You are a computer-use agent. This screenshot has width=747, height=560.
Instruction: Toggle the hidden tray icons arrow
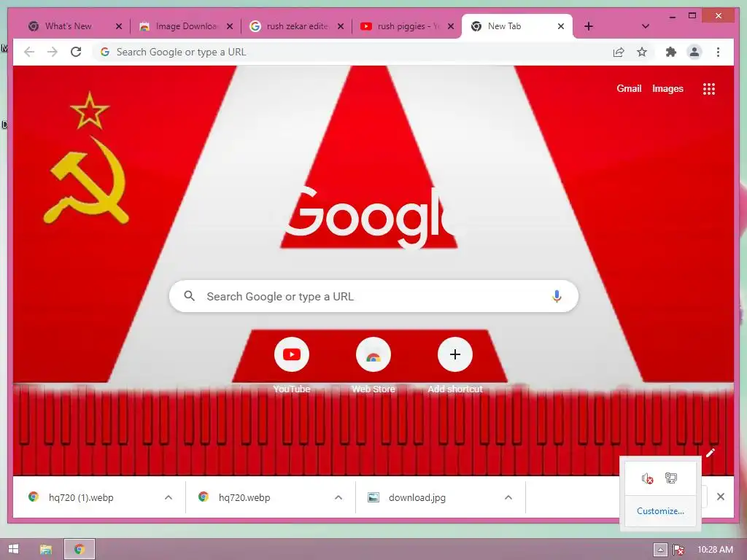(x=660, y=550)
